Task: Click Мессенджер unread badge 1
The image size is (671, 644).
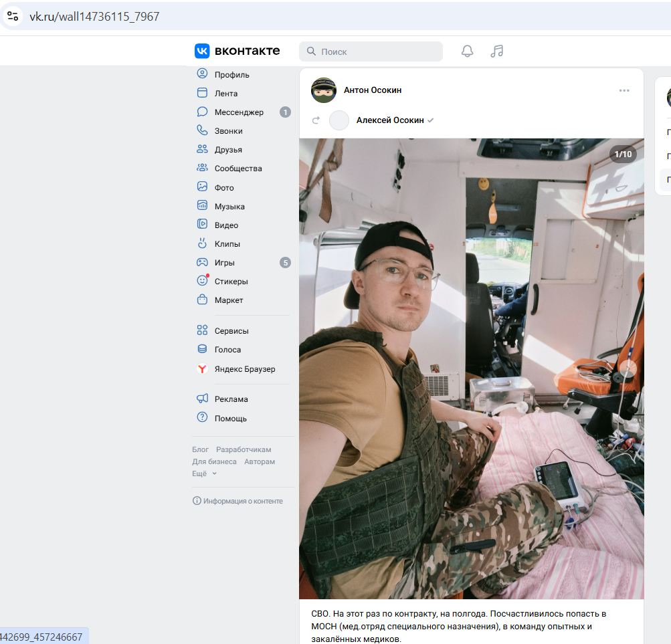Action: point(285,112)
